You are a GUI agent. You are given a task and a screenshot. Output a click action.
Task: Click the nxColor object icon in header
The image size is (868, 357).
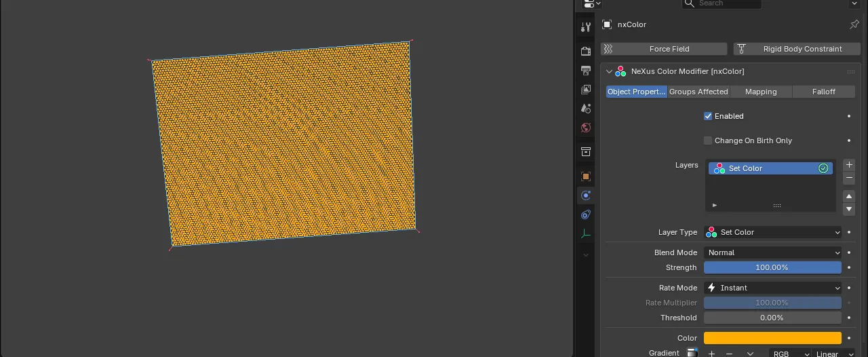607,24
